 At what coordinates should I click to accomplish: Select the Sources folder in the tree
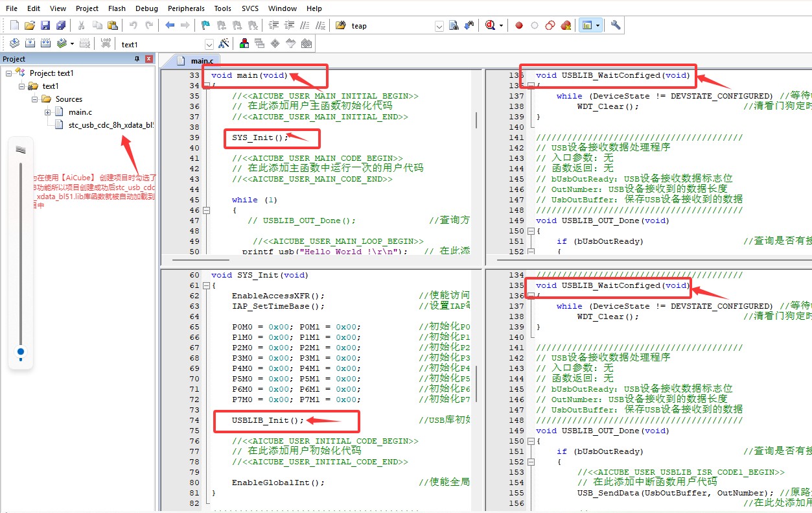(69, 99)
